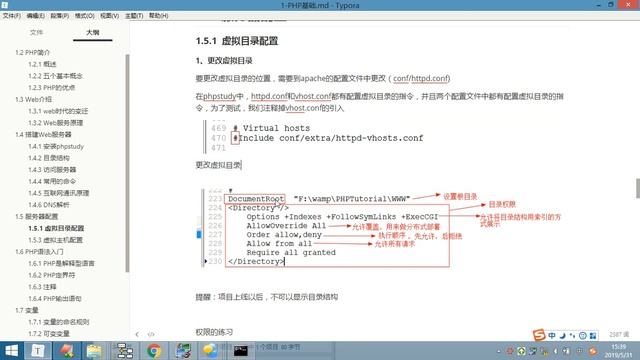Click the Sogou input method S logo
This screenshot has width=640, height=360.
coord(539,335)
